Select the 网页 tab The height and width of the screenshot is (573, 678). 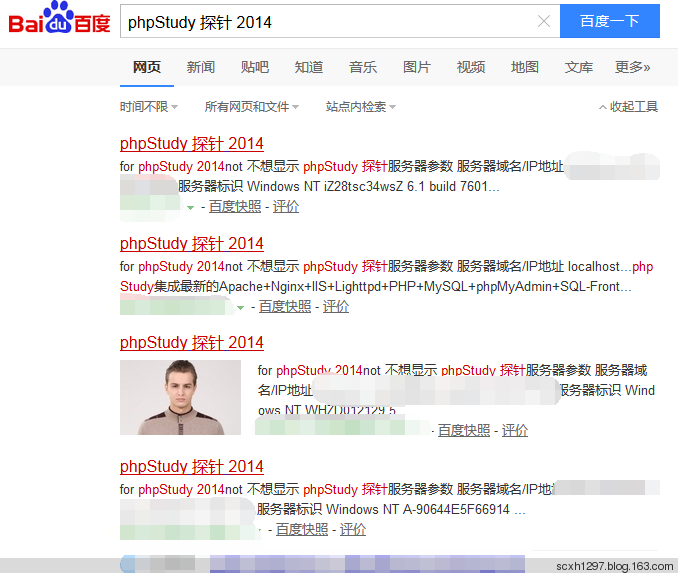[x=147, y=67]
